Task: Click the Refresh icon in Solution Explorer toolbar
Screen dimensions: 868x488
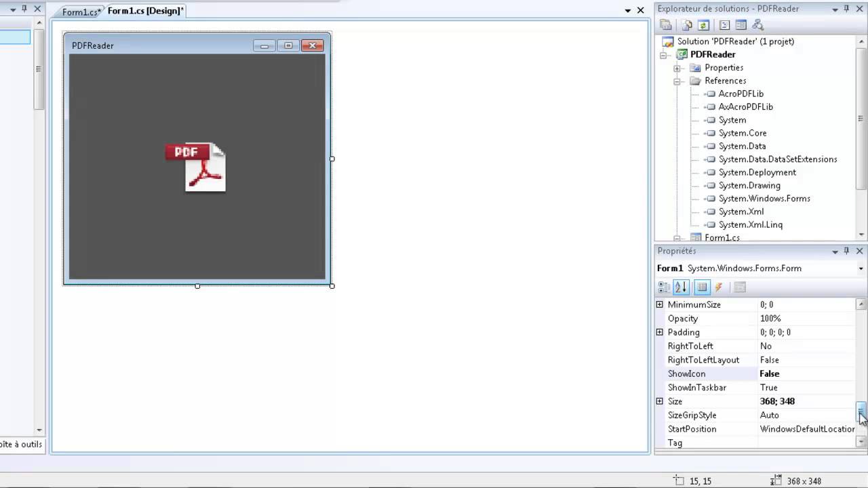Action: point(703,25)
